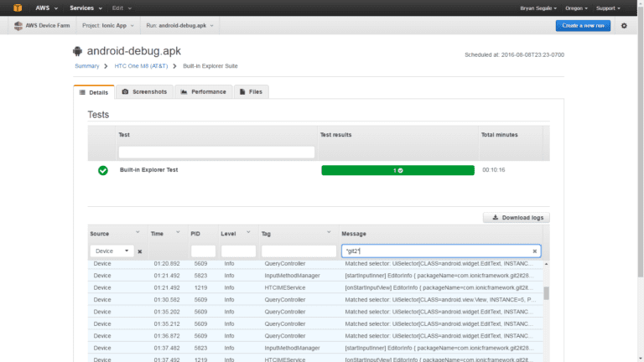Switch to the Performance tab

(203, 91)
